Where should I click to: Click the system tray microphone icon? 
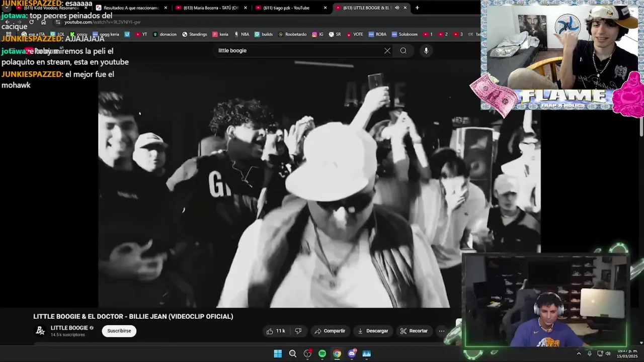click(590, 353)
